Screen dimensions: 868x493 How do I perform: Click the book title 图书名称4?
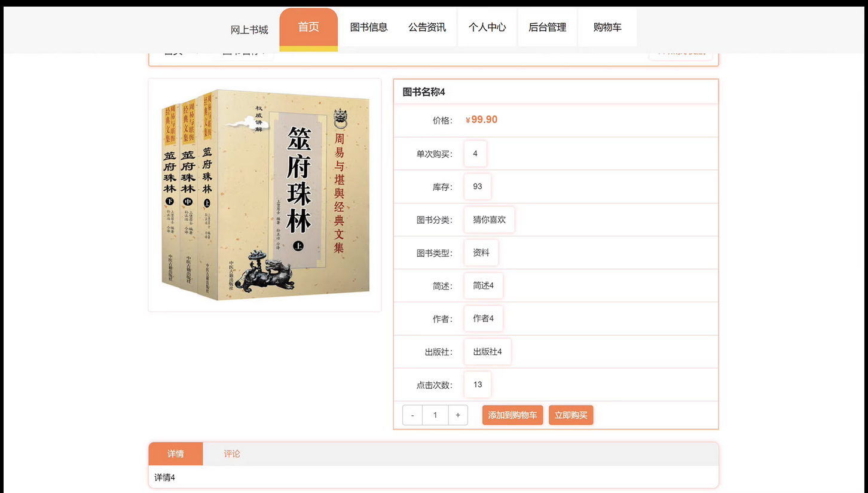click(424, 92)
